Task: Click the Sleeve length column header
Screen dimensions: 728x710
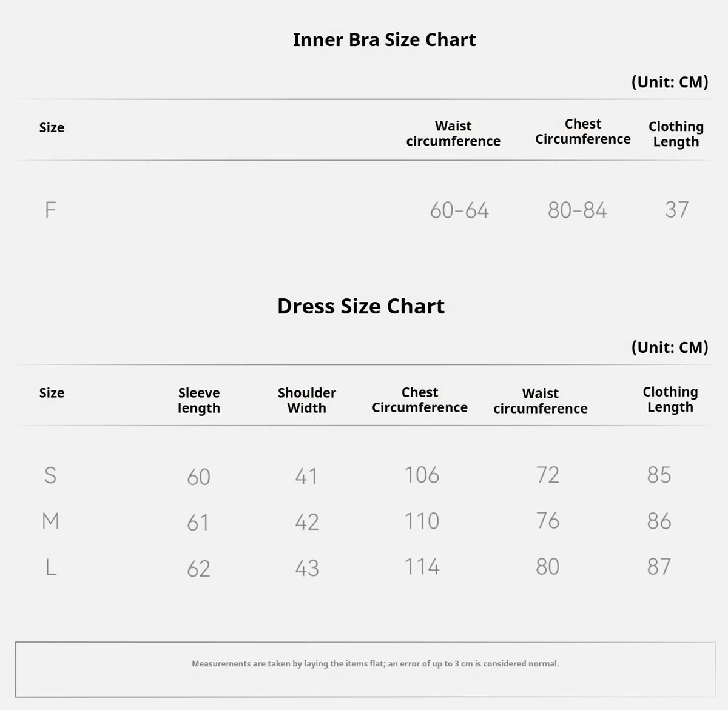Action: click(x=199, y=400)
